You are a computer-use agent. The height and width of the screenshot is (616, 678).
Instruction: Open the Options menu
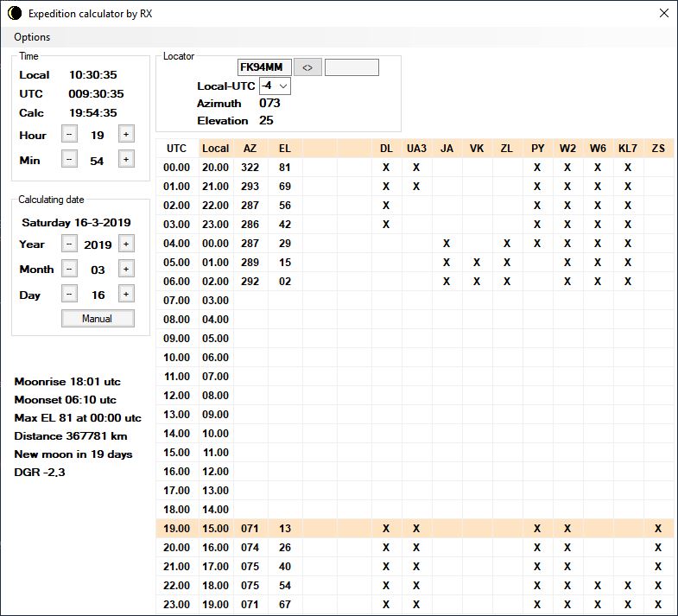32,37
